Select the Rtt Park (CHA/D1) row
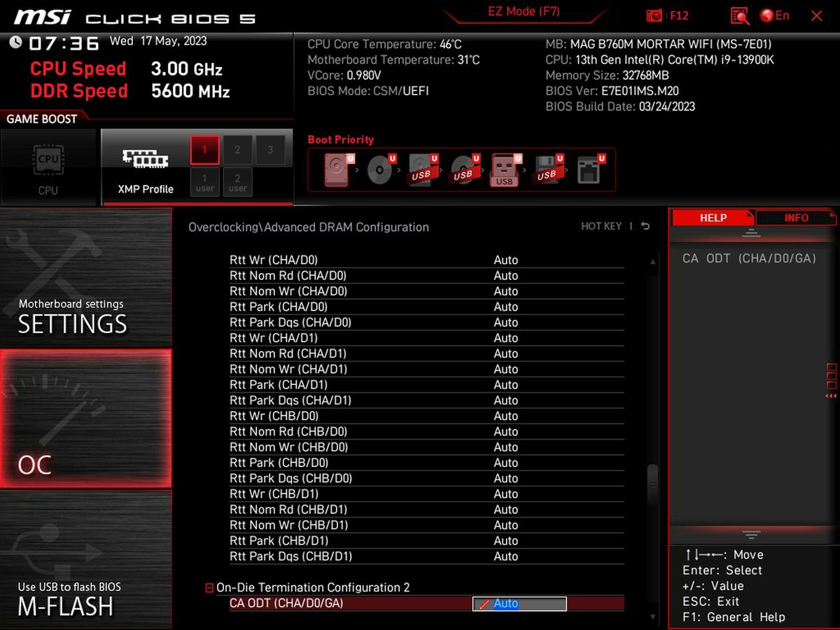The width and height of the screenshot is (840, 630). click(x=427, y=384)
